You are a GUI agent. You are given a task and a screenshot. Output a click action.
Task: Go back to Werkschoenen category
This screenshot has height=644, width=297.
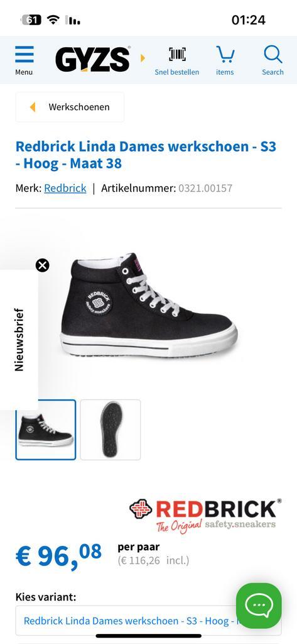[70, 107]
